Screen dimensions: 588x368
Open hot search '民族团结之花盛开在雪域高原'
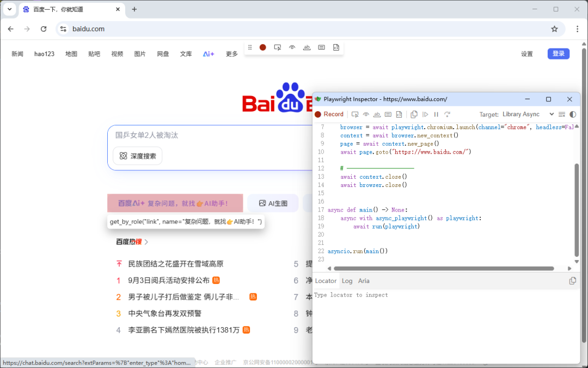click(x=176, y=264)
